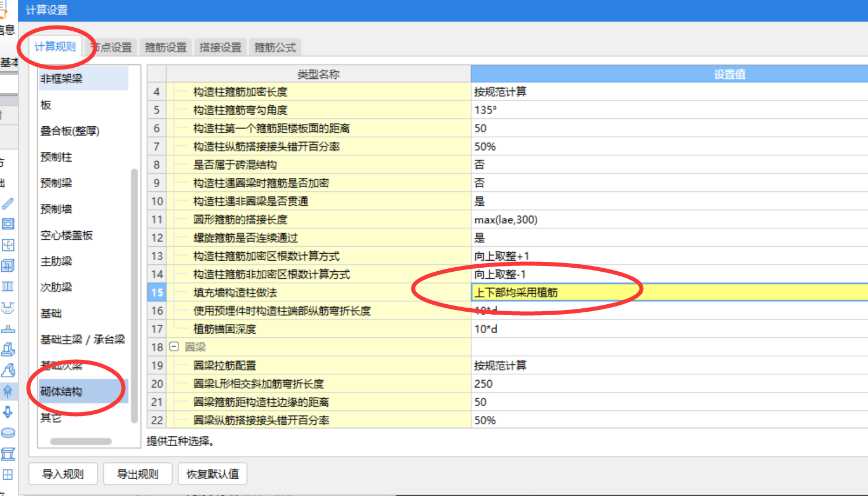Click the component list horizontal scrollbar
This screenshot has width=868, height=496.
pyautogui.click(x=81, y=441)
